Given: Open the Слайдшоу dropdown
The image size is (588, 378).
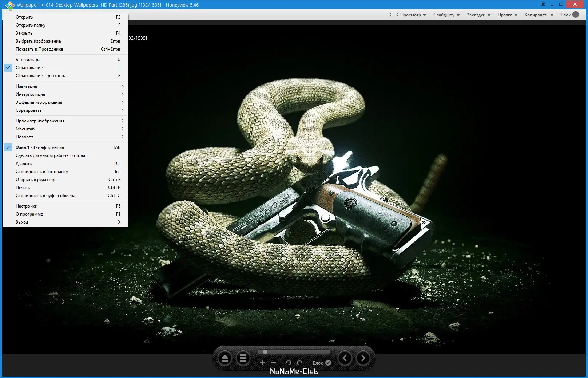Looking at the screenshot, I should tap(446, 15).
